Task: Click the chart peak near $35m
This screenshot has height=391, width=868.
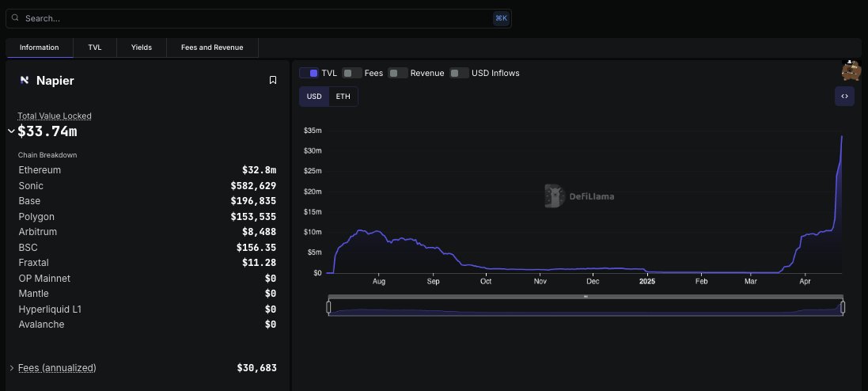Action: point(842,136)
